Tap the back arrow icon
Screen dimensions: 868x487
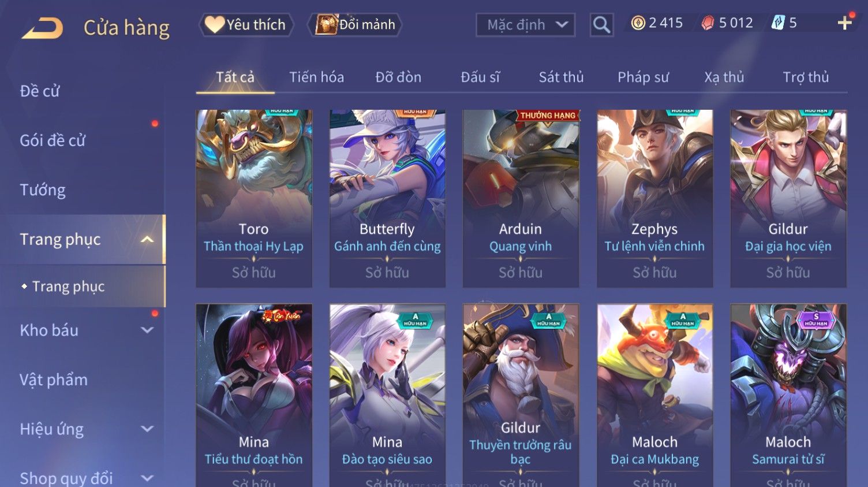42,28
